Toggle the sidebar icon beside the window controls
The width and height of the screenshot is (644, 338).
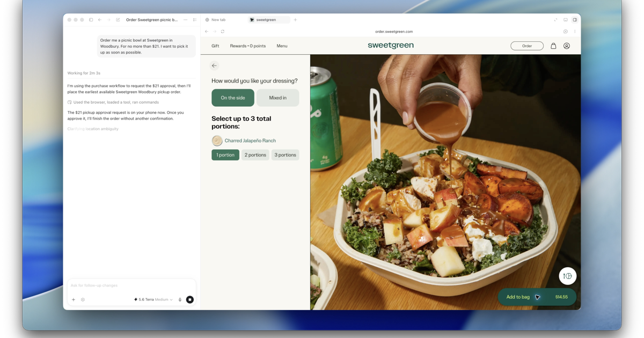point(91,20)
